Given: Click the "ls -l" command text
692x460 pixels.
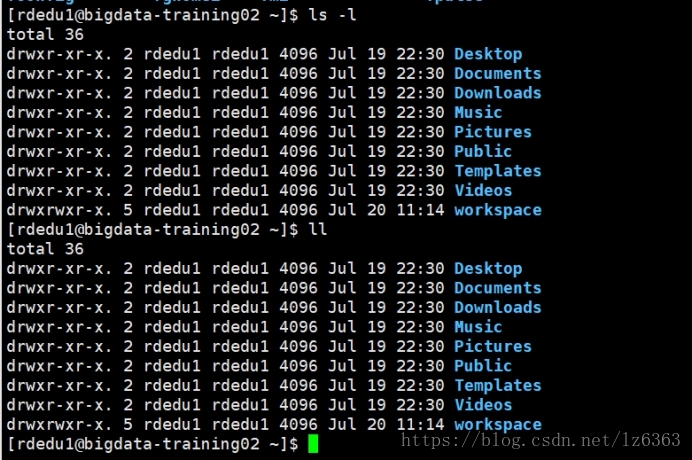Looking at the screenshot, I should [x=332, y=15].
